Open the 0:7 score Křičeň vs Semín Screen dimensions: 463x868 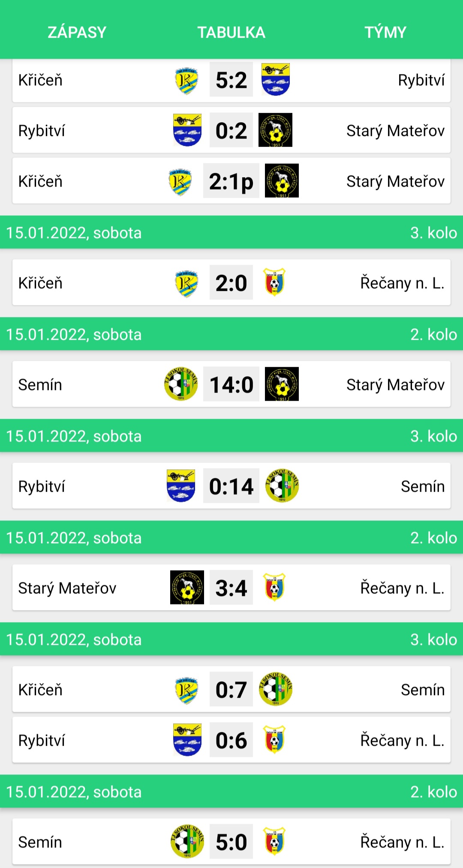[231, 689]
